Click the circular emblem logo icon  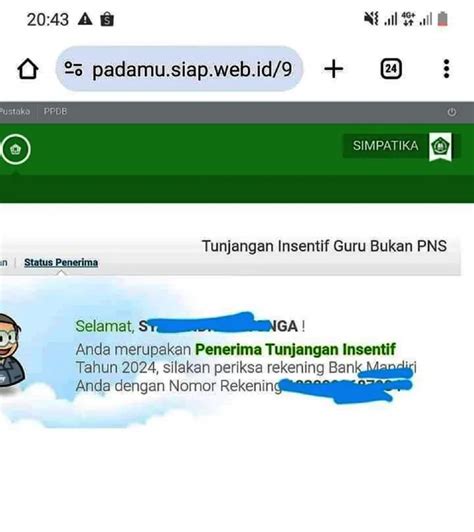point(15,149)
